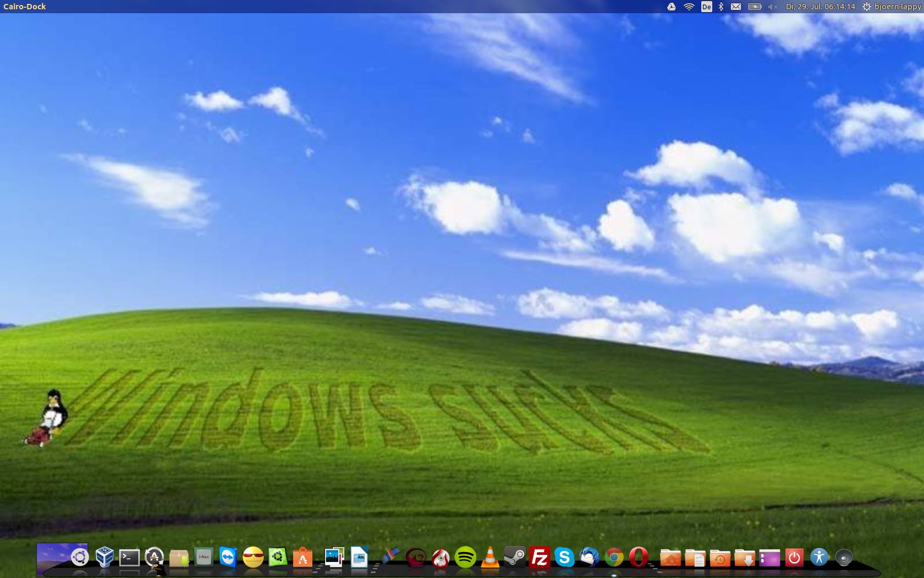Open Opera browser from the dock
The width and height of the screenshot is (924, 578).
(639, 557)
